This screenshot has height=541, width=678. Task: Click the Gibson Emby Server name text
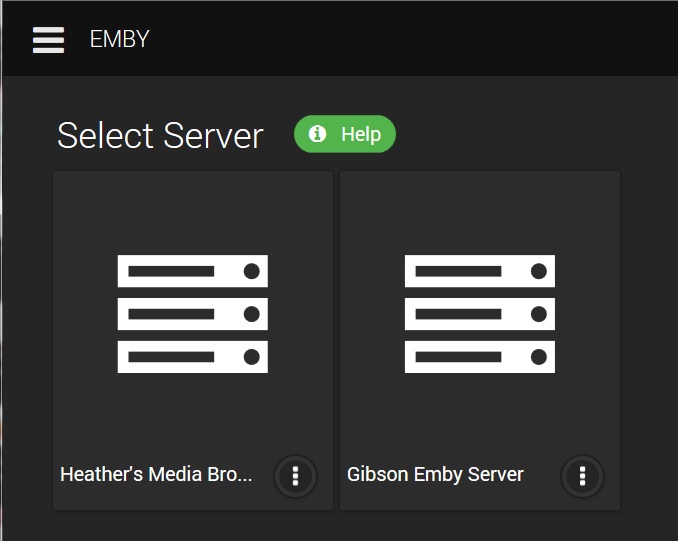(x=435, y=475)
